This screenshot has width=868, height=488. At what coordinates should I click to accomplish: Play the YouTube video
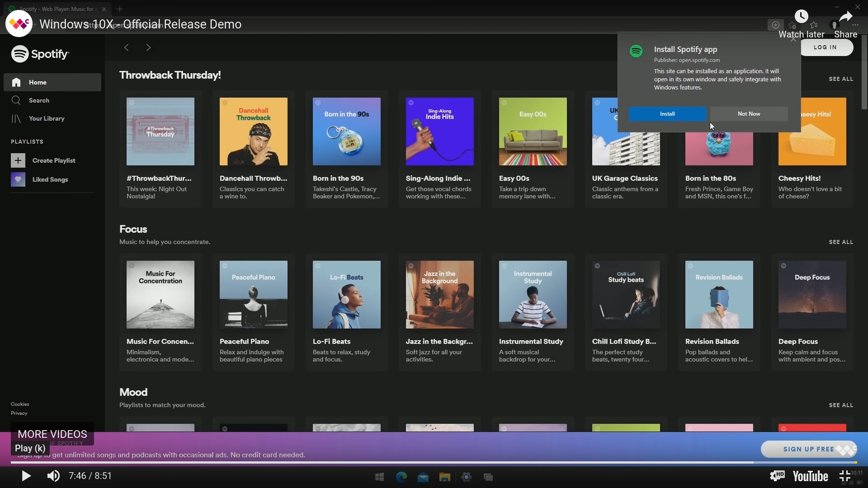coord(26,476)
